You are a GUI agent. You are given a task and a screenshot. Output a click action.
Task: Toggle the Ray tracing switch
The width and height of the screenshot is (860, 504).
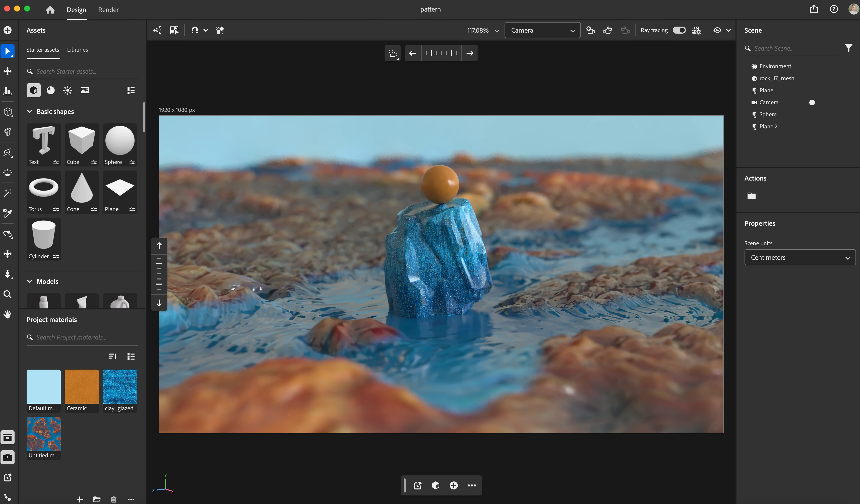point(679,30)
